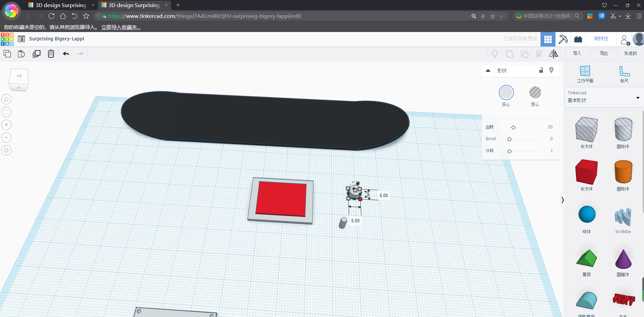This screenshot has width=644, height=317.
Task: Zoom out with the minus icon
Action: tap(6, 137)
